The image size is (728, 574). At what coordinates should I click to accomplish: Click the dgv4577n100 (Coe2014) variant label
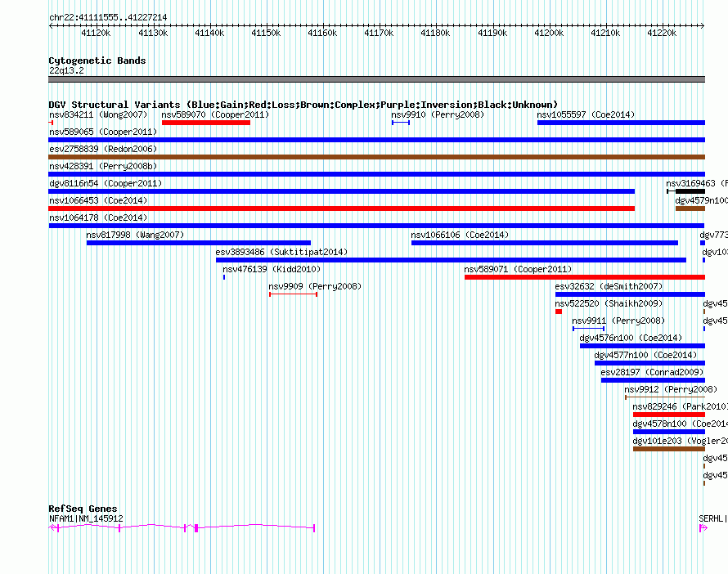click(646, 355)
